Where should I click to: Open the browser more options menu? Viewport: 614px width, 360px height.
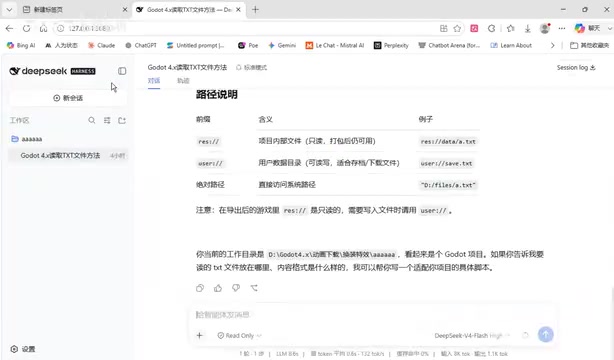coord(562,28)
